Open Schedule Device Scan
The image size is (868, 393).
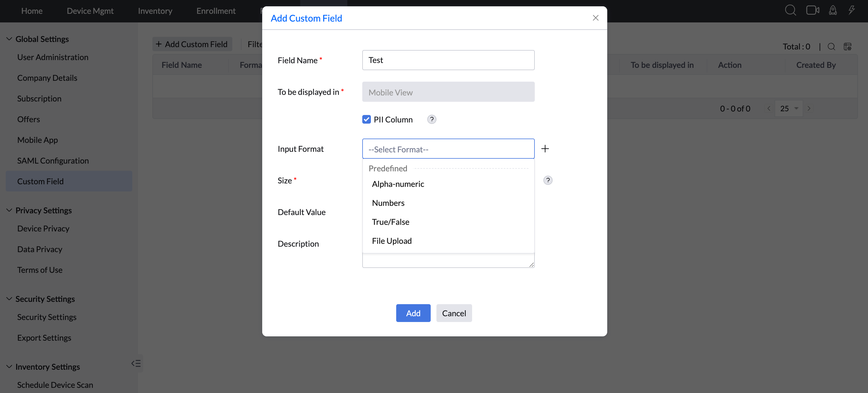click(x=55, y=385)
